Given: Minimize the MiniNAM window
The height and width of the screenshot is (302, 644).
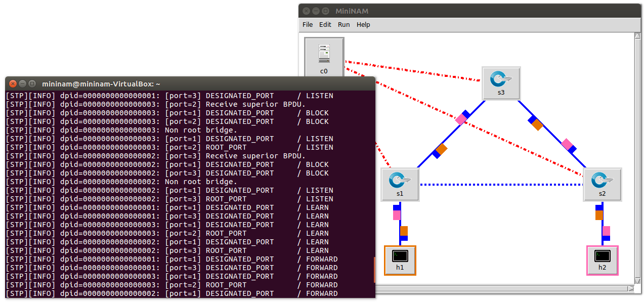Looking at the screenshot, I should (x=316, y=11).
